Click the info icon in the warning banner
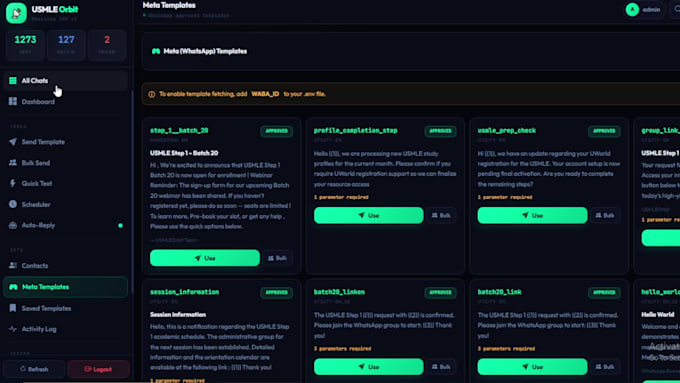 coord(151,94)
